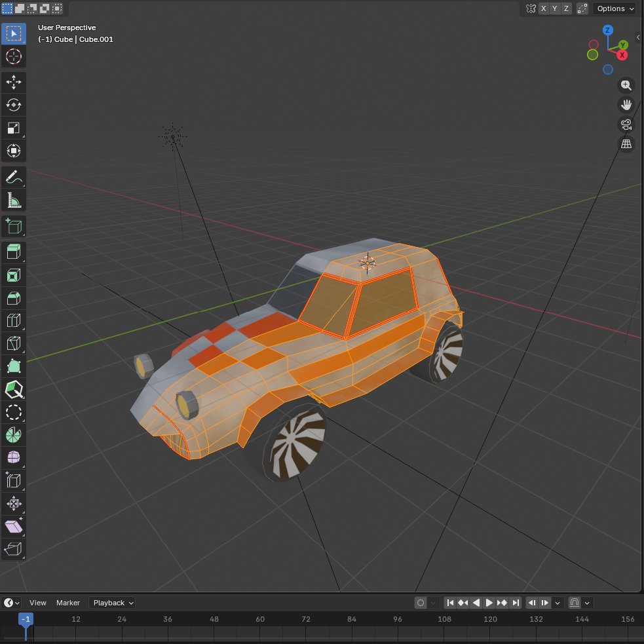The width and height of the screenshot is (644, 644).
Task: Select the Move tool
Action: 13,81
